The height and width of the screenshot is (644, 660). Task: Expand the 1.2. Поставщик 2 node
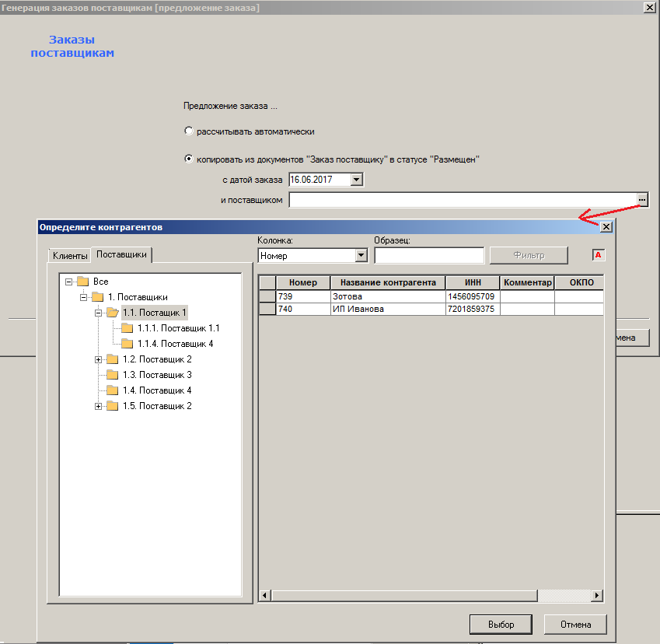pyautogui.click(x=98, y=359)
